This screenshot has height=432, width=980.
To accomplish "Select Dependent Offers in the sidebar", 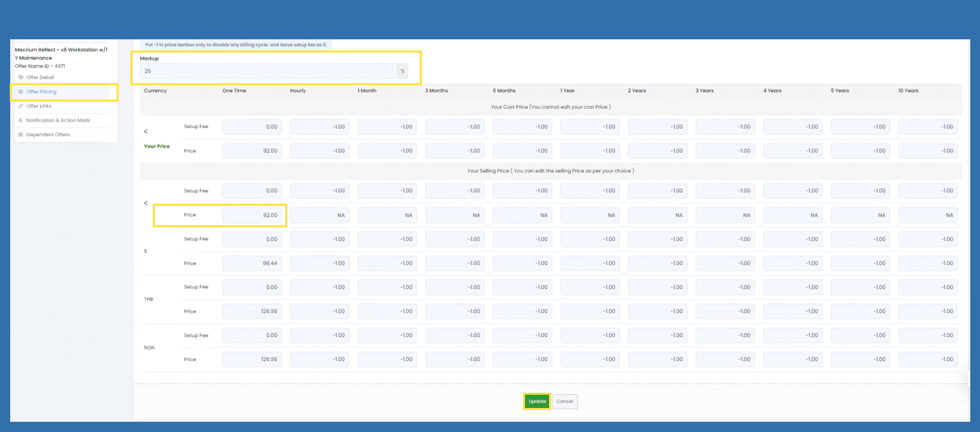I will pos(48,135).
